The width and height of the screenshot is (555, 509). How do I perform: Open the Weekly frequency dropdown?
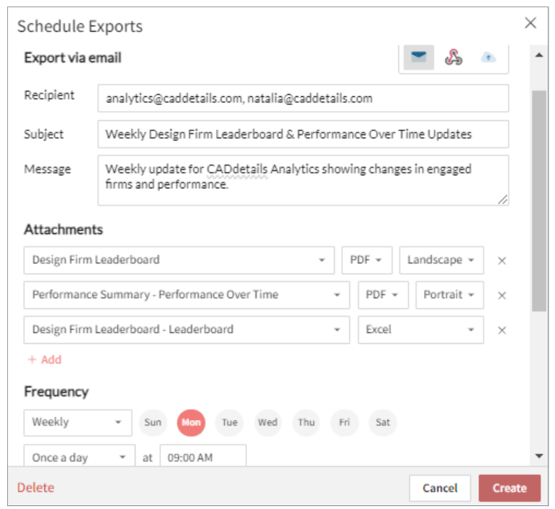(x=78, y=423)
